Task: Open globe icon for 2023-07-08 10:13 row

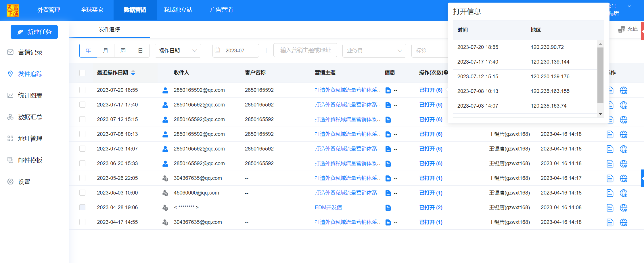Action: 624,134
